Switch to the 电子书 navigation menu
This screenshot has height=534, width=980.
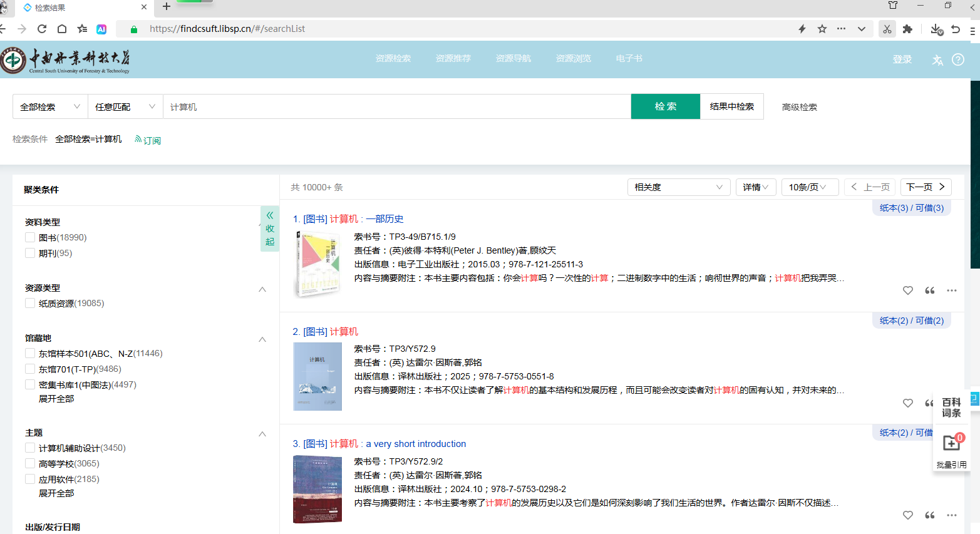click(629, 58)
